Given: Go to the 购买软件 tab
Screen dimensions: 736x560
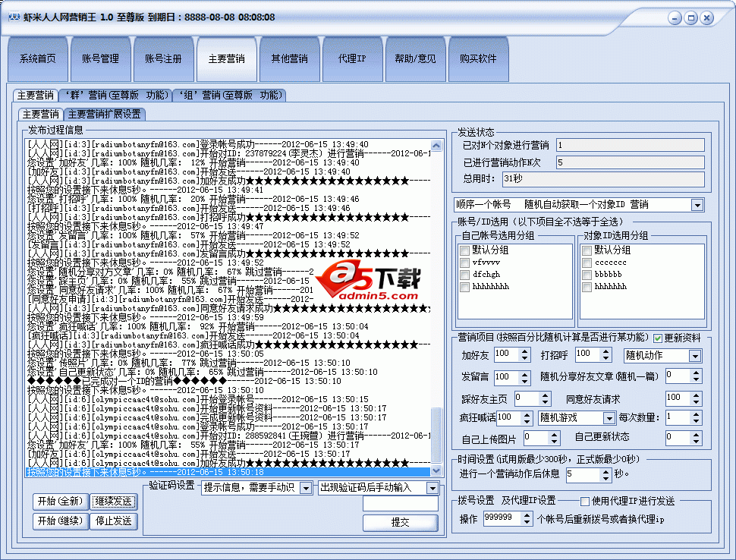Looking at the screenshot, I should 477,59.
